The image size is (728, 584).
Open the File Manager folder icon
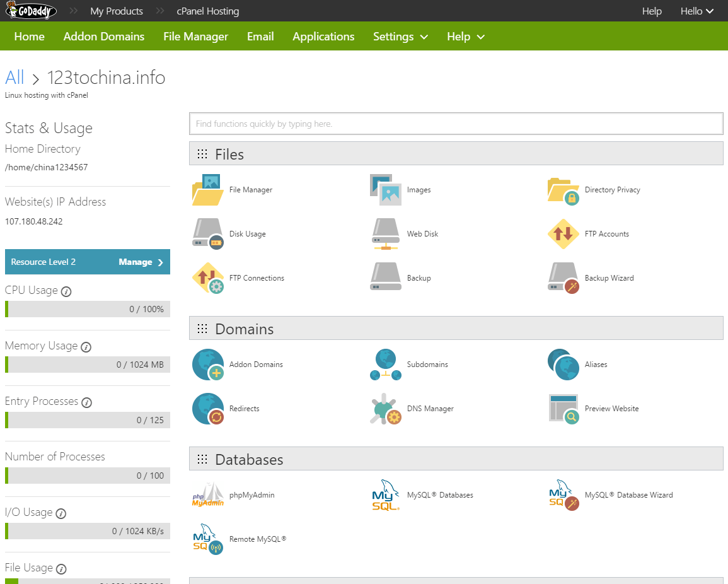[x=207, y=190]
